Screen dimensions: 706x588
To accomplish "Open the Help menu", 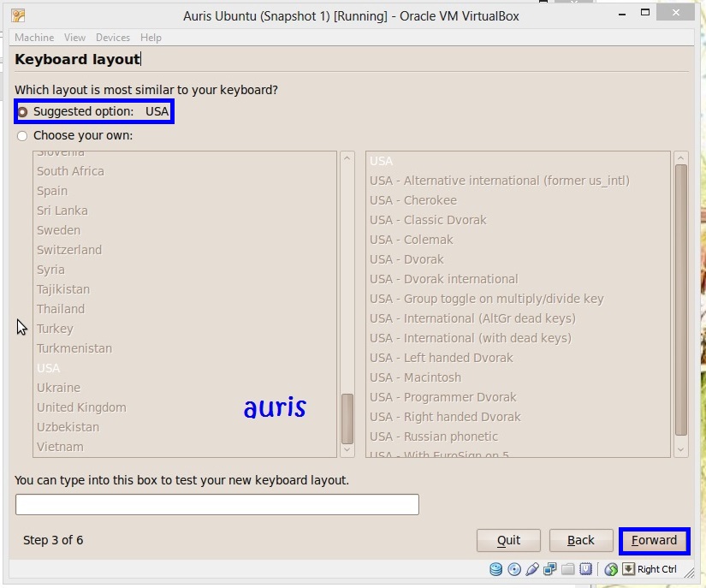I will coord(151,38).
